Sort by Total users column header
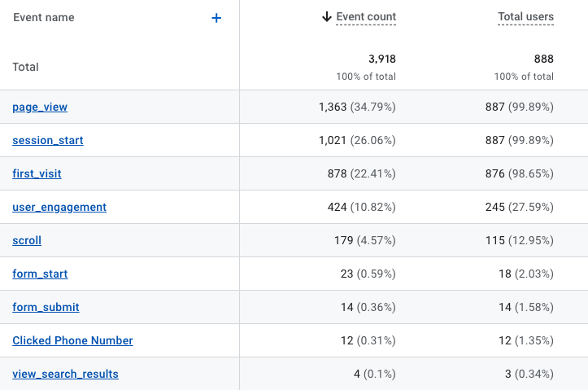 525,16
